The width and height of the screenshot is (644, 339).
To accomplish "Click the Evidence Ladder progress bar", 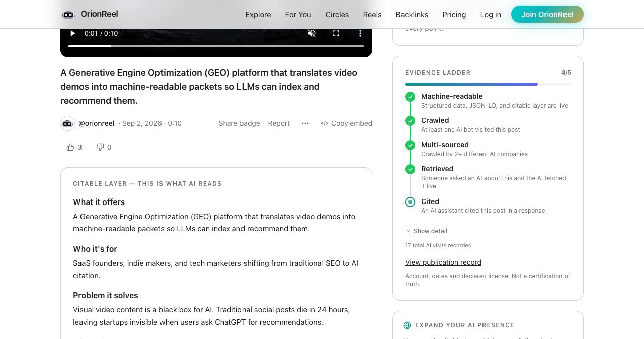I will coord(488,84).
